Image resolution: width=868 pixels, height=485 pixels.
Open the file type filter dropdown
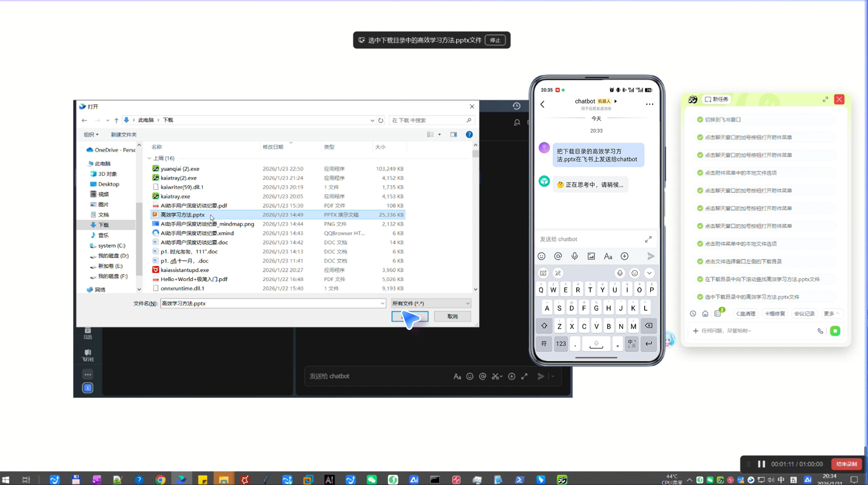coord(431,303)
